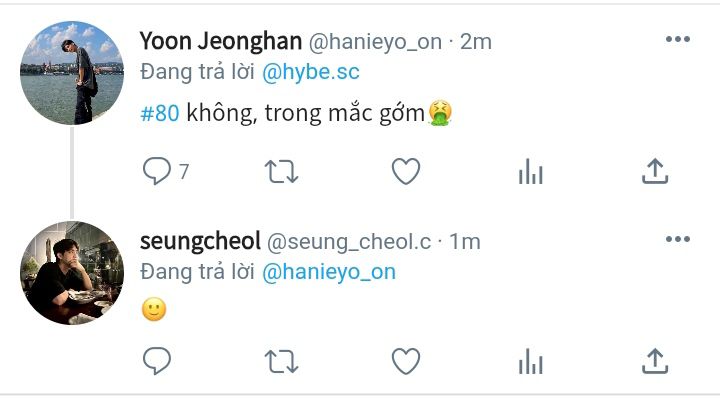Like seungcheol's emoji reply
The width and height of the screenshot is (720, 398).
406,361
